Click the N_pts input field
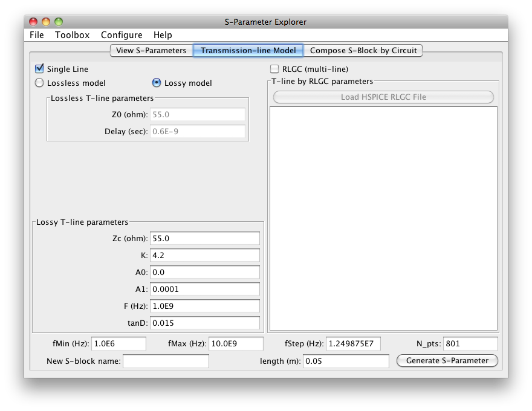This screenshot has height=411, width=532. point(470,344)
